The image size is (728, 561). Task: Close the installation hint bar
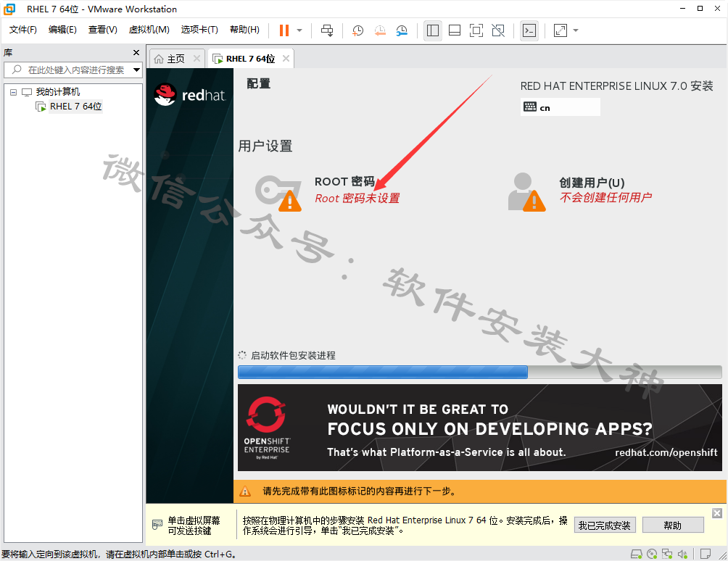pos(717,512)
